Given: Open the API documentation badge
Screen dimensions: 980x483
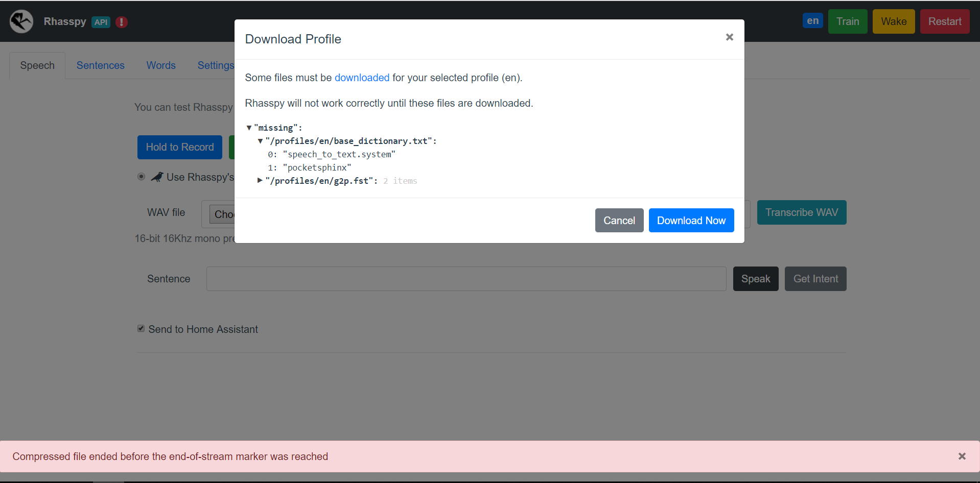Looking at the screenshot, I should [x=101, y=22].
